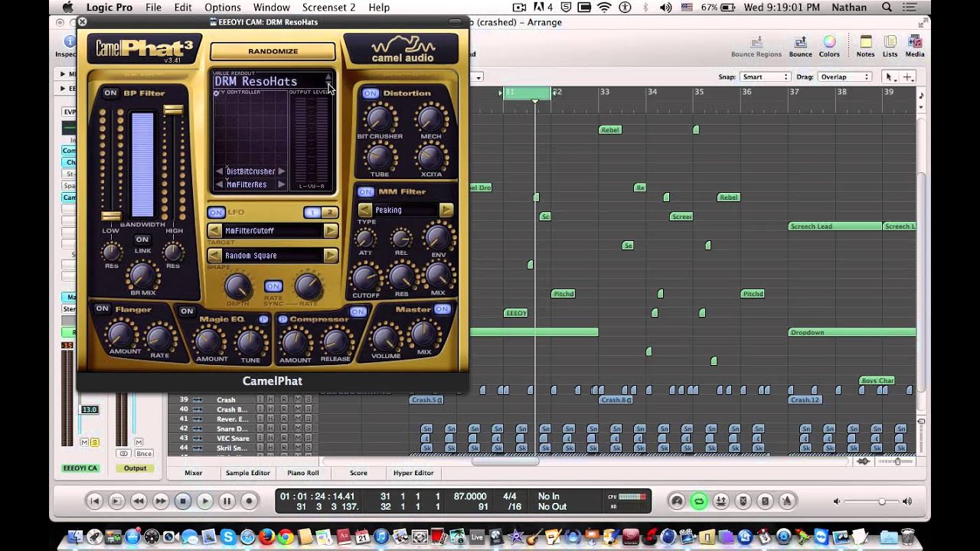Toggle the BP Filter ON switch
The width and height of the screenshot is (980, 551).
(110, 93)
